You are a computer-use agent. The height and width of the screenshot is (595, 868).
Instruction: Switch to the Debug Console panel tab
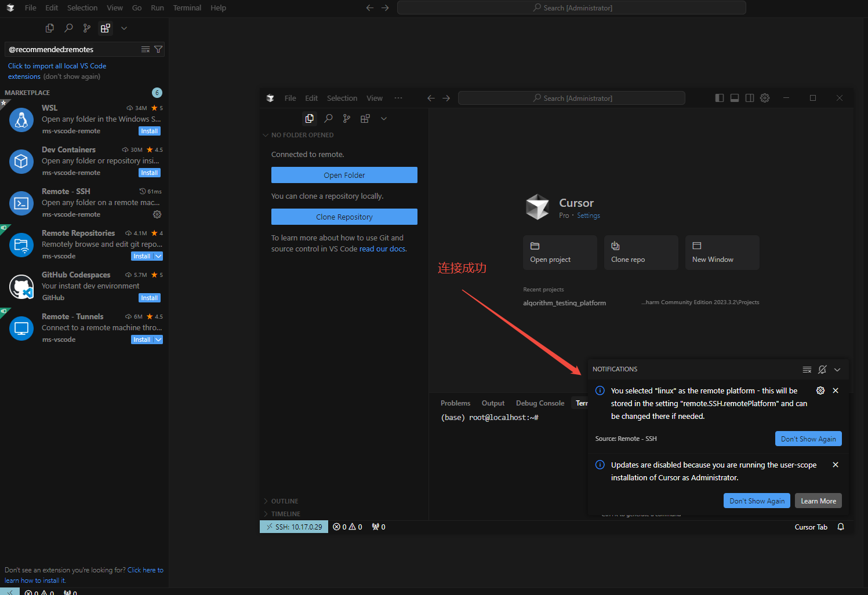pos(540,403)
